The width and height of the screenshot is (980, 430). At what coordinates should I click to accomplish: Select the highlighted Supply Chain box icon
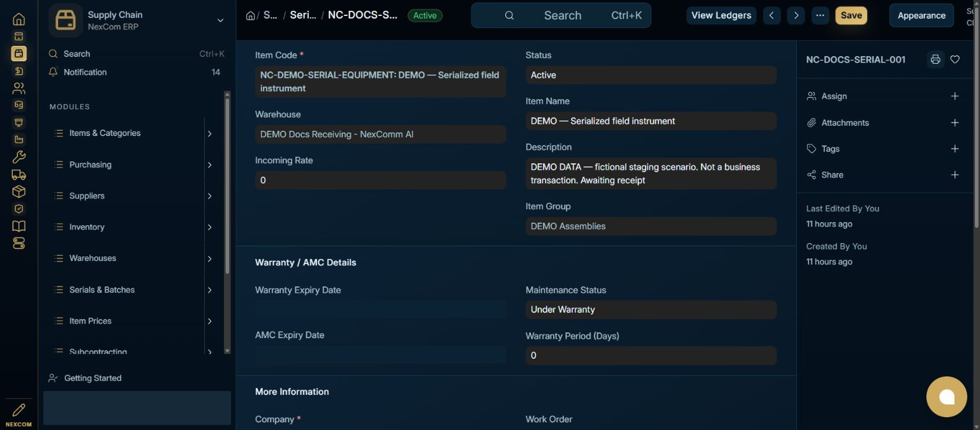[x=19, y=54]
